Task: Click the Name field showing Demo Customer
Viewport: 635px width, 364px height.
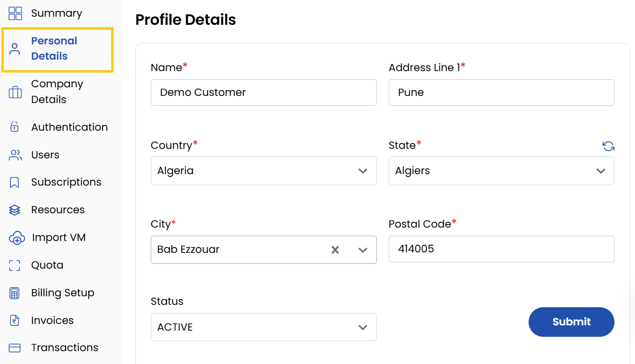Action: (x=264, y=93)
